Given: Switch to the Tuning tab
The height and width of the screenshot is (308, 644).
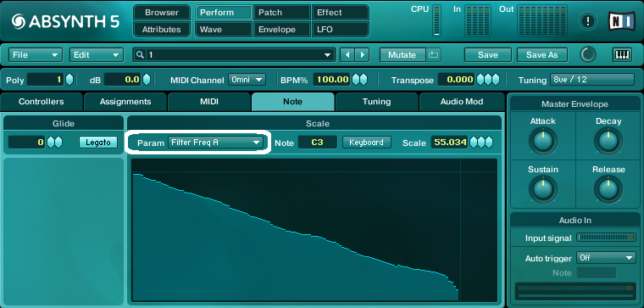Looking at the screenshot, I should click(376, 102).
